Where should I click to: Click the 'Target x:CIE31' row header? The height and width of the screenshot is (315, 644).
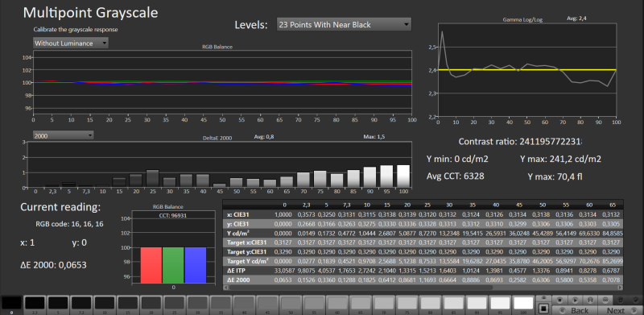pos(246,242)
